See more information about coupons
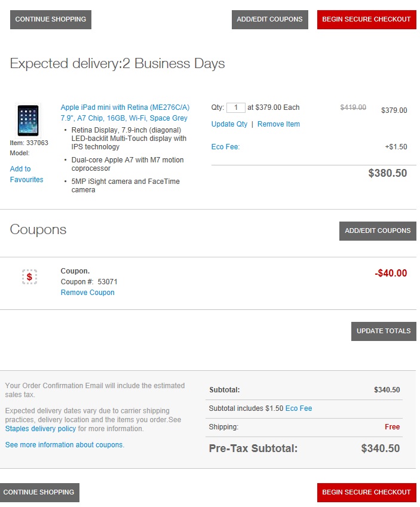 click(x=65, y=445)
